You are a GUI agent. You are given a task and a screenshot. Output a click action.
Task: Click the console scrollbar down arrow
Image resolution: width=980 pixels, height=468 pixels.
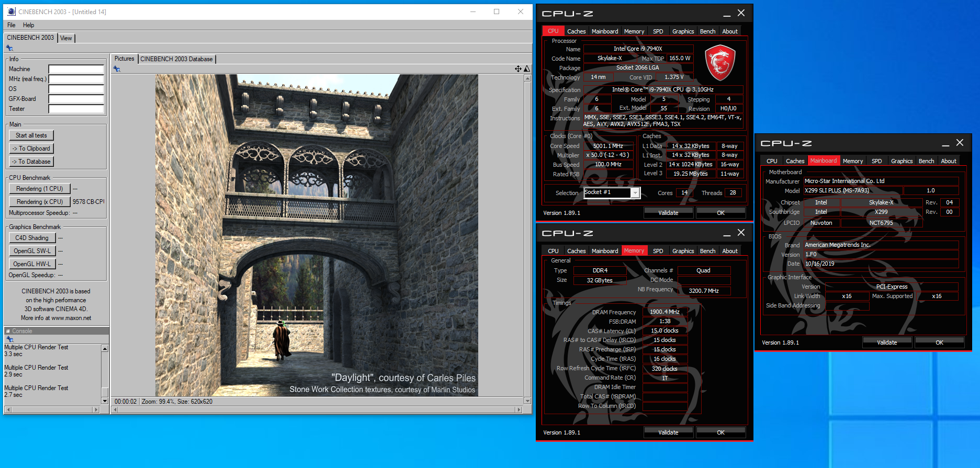click(105, 401)
